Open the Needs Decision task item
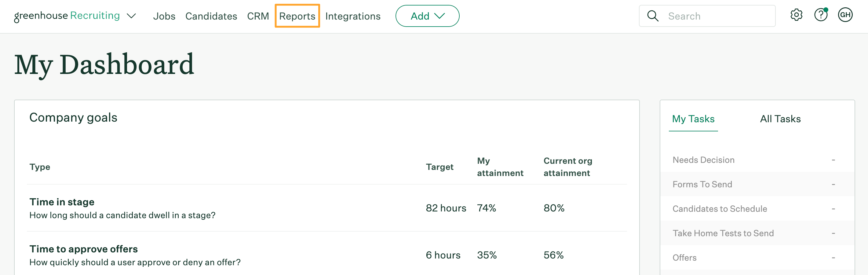 point(704,160)
